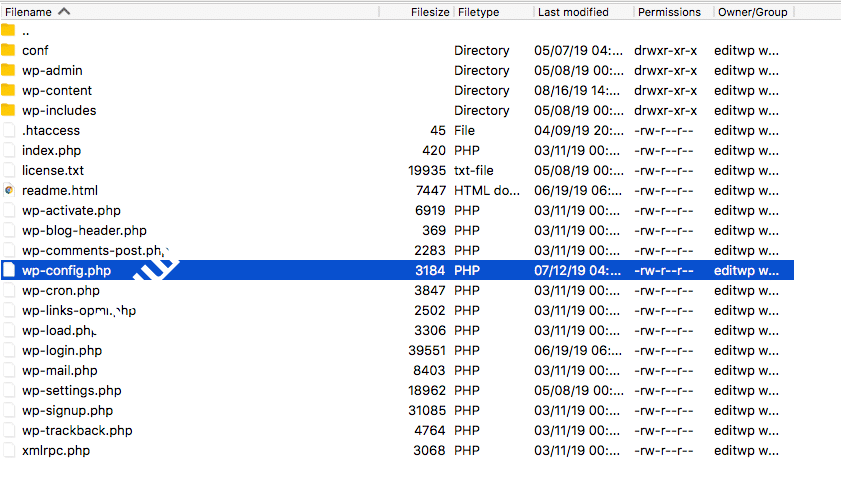The height and width of the screenshot is (488, 841).
Task: Sort by the Last modified column header
Action: pos(573,12)
